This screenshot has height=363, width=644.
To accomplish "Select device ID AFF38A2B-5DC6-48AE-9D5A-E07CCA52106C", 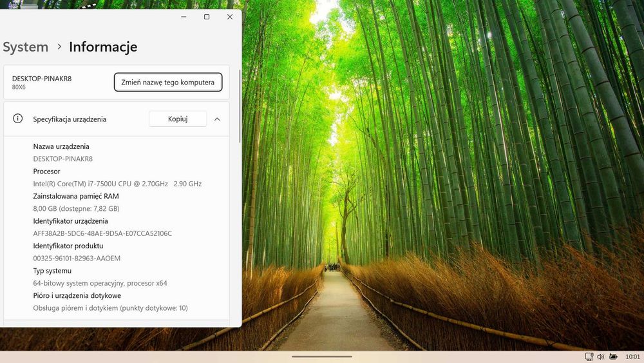I will pyautogui.click(x=102, y=233).
